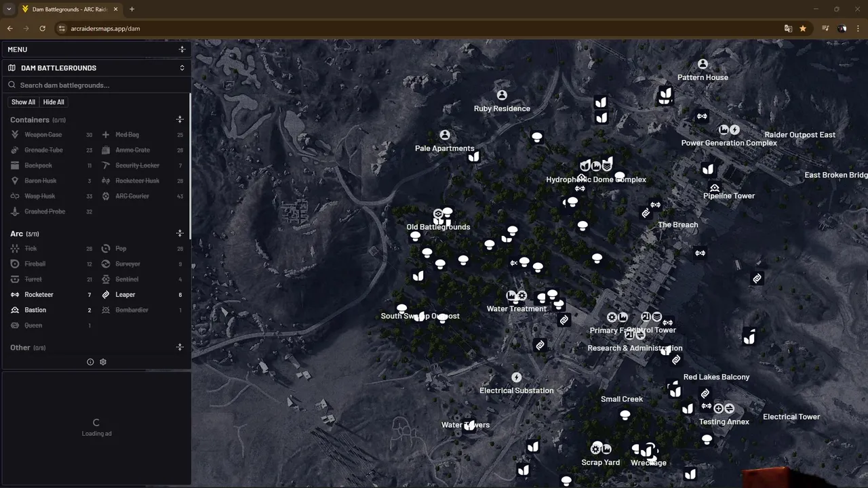Enable the Crashed Probe filter
Viewport: 868px width, 488px height.
pos(52,211)
